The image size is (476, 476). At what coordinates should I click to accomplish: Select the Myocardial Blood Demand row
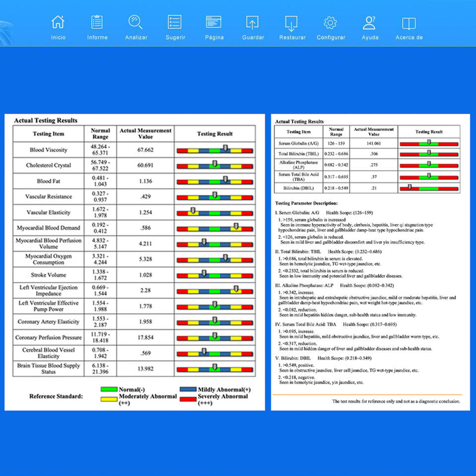(x=134, y=228)
